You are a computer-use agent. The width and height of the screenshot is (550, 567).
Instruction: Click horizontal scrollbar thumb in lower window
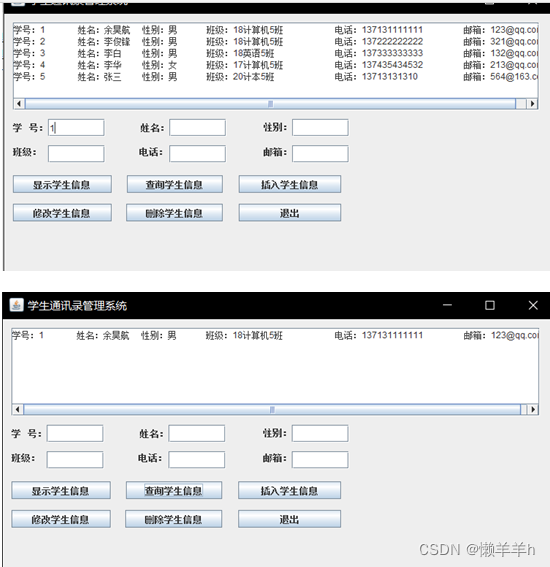click(272, 409)
